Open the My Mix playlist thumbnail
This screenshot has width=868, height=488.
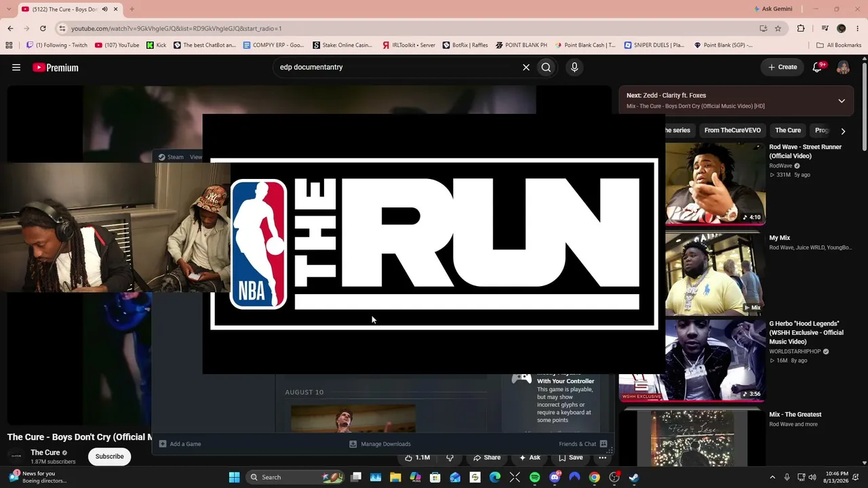(x=715, y=274)
